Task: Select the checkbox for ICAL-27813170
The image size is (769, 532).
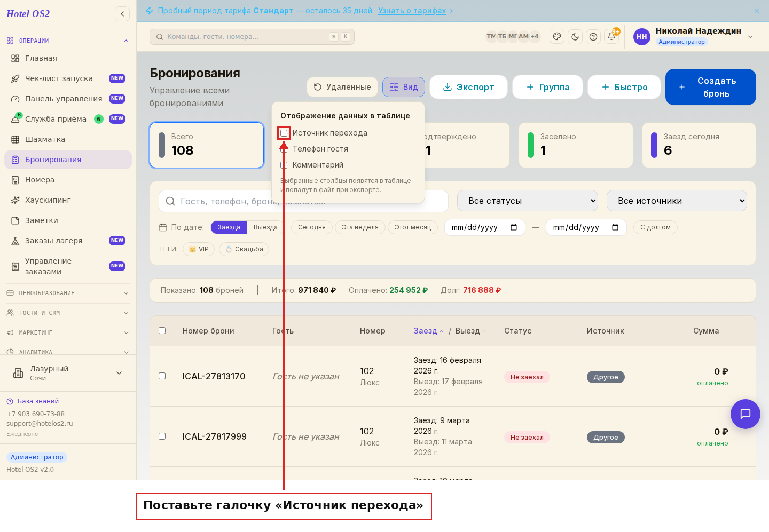Action: (x=162, y=376)
